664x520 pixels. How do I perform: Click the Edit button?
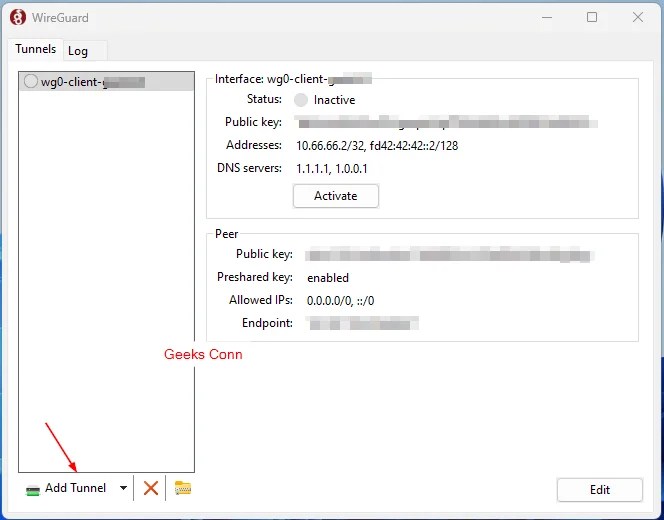pyautogui.click(x=600, y=490)
